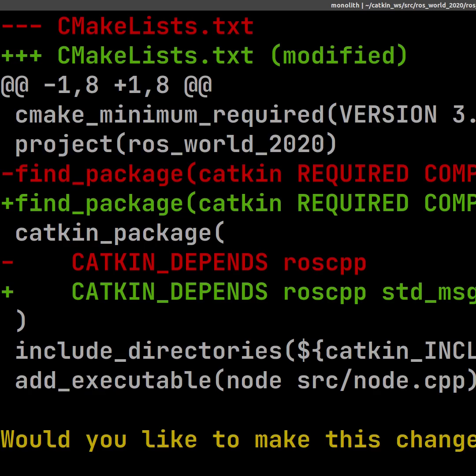This screenshot has width=476, height=476.
Task: Click the word 'VERSION' in the diff
Action: (388, 115)
